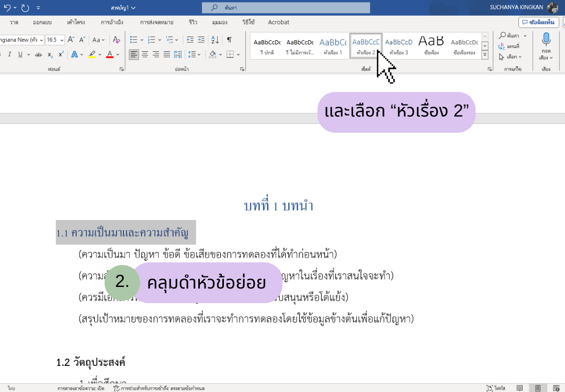Open the การส่งจดหมาย (Mailings) tab
This screenshot has width=565, height=392.
pos(157,22)
